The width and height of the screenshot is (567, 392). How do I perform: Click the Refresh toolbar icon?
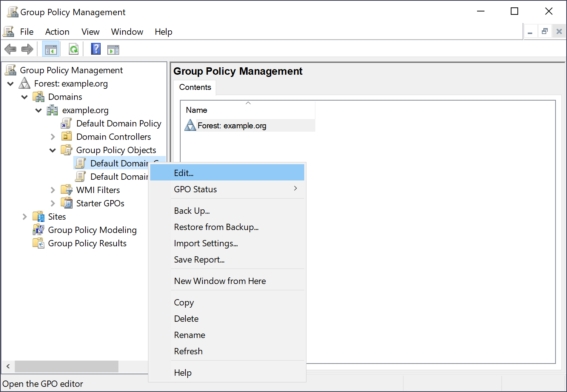pos(73,49)
